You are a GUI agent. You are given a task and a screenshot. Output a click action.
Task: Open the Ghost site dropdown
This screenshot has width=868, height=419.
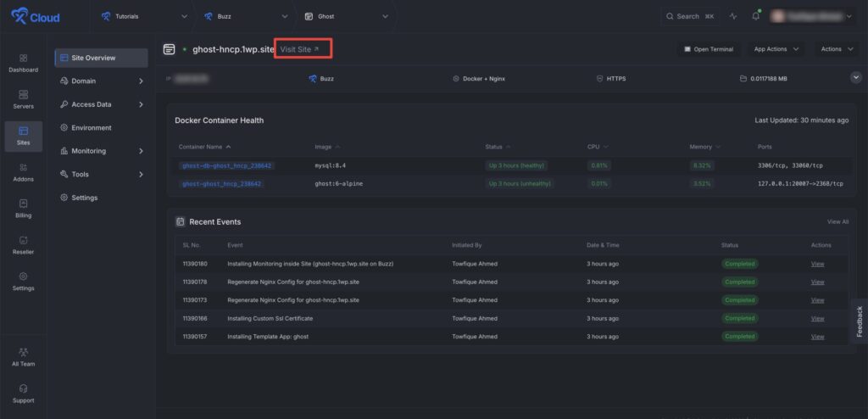[x=347, y=17]
